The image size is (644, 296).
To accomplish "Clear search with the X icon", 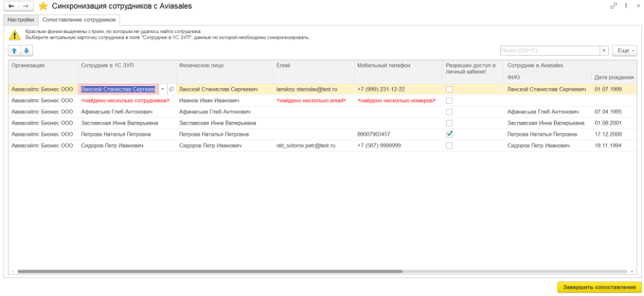I will pos(604,51).
